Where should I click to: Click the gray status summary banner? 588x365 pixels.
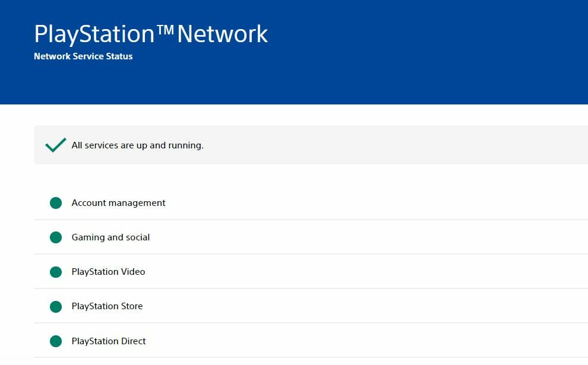311,145
